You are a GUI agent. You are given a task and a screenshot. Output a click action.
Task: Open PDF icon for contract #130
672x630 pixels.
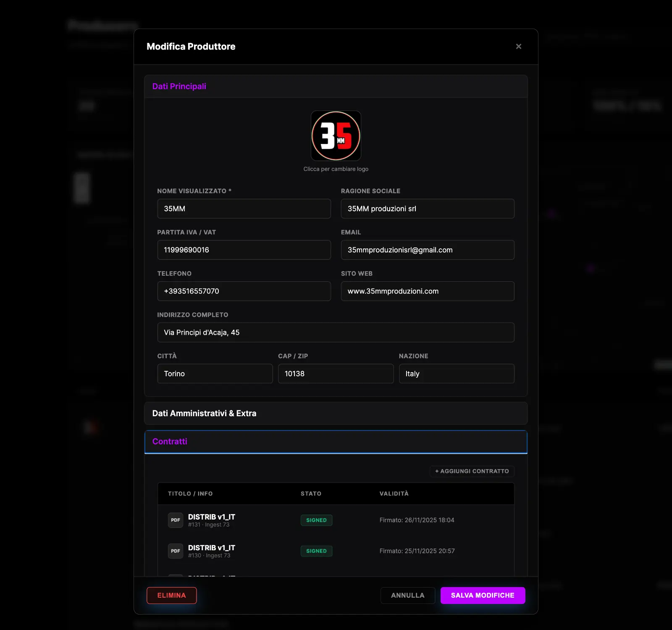tap(175, 551)
